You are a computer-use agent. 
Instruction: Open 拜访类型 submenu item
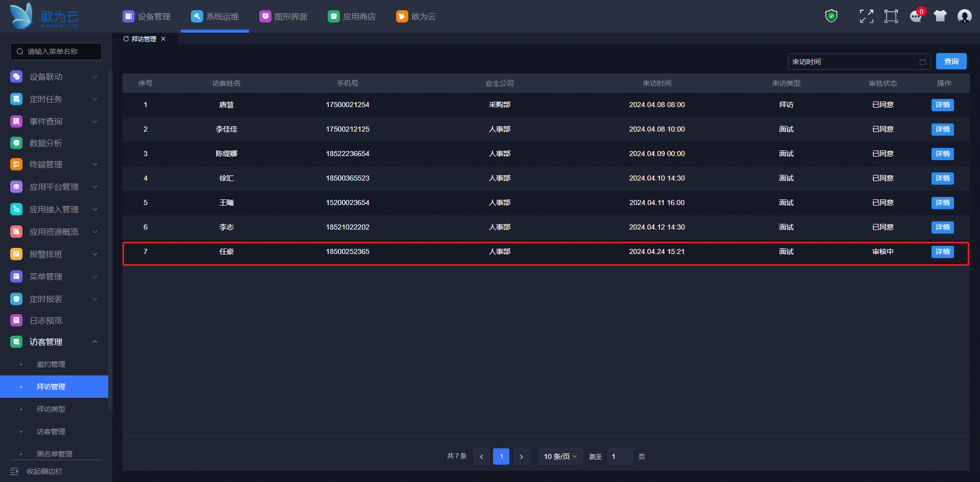[x=51, y=409]
